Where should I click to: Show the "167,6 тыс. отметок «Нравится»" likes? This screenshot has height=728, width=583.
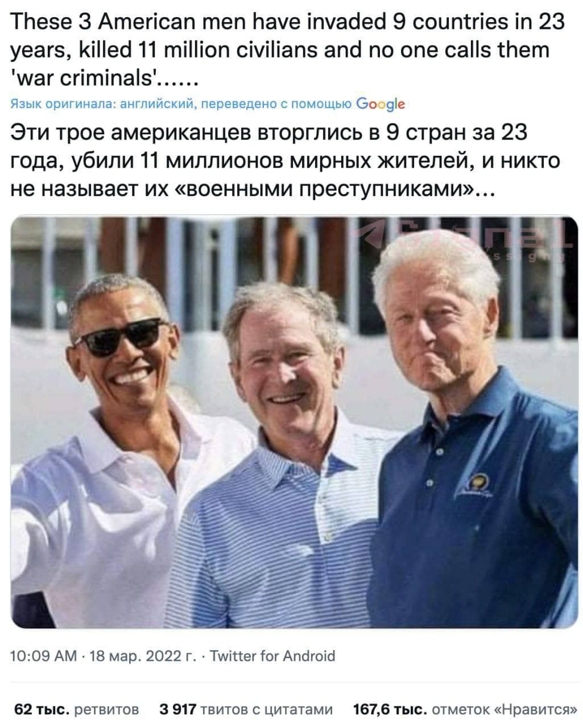(465, 709)
